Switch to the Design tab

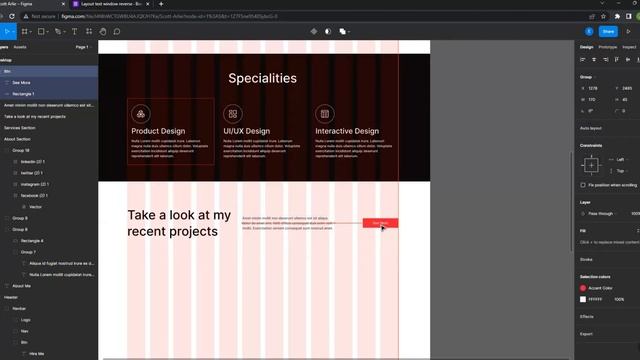[587, 47]
